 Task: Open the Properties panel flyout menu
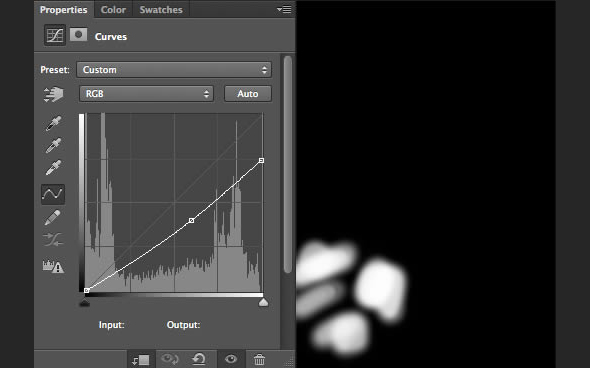pos(284,9)
